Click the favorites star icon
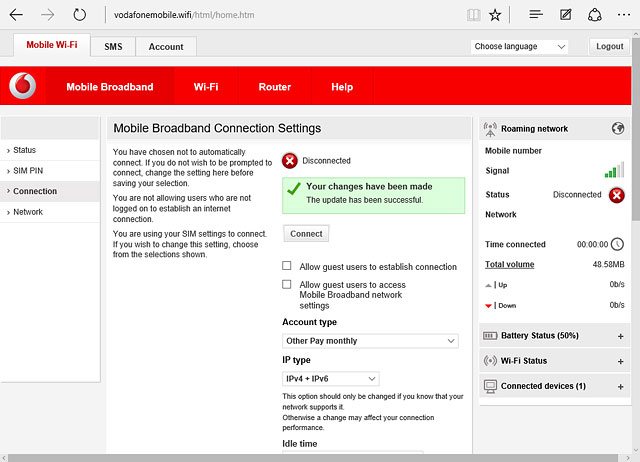 coord(496,15)
